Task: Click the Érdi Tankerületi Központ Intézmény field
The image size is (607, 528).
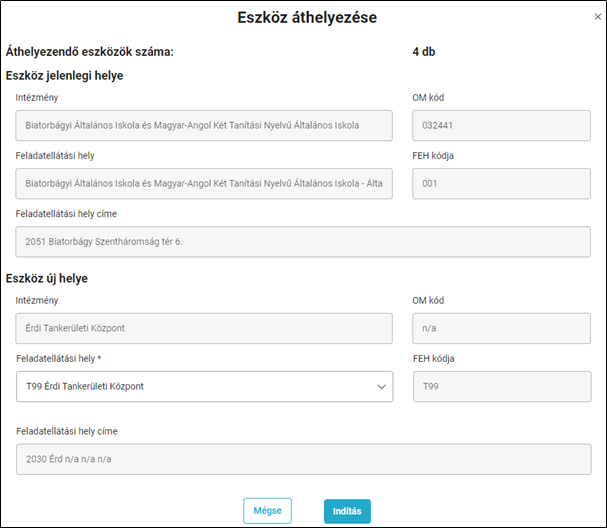Action: [204, 328]
